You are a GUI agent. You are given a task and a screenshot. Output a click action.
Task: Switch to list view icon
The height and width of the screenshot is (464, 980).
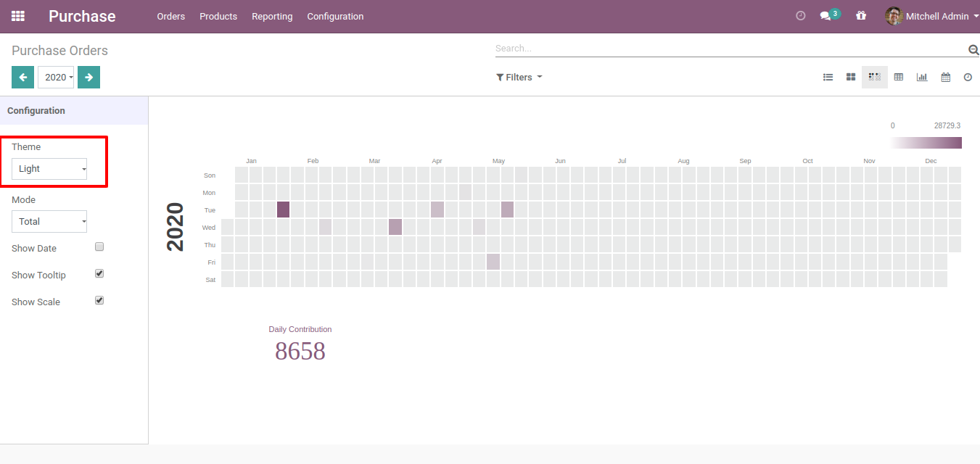(x=828, y=77)
